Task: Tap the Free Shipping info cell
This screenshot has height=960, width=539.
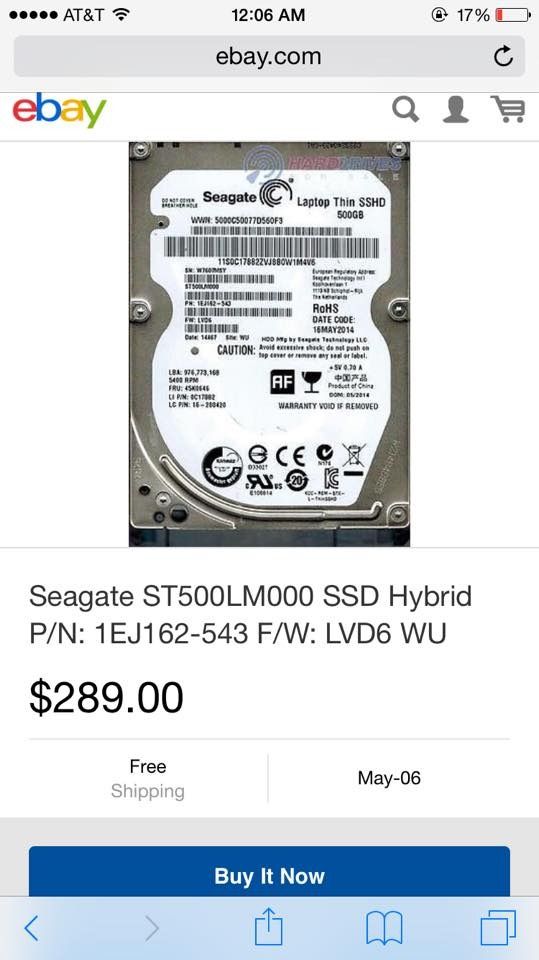Action: [x=148, y=778]
